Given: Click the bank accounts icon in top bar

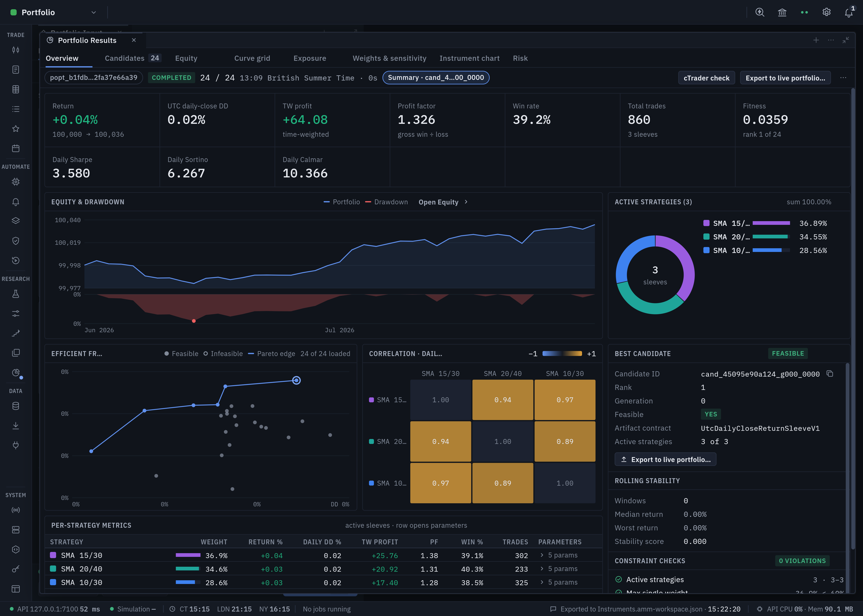Looking at the screenshot, I should pyautogui.click(x=782, y=12).
